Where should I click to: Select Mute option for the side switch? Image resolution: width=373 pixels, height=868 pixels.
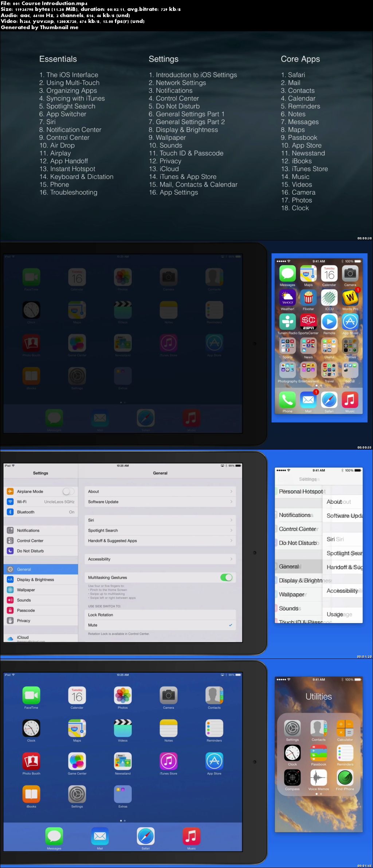click(160, 625)
